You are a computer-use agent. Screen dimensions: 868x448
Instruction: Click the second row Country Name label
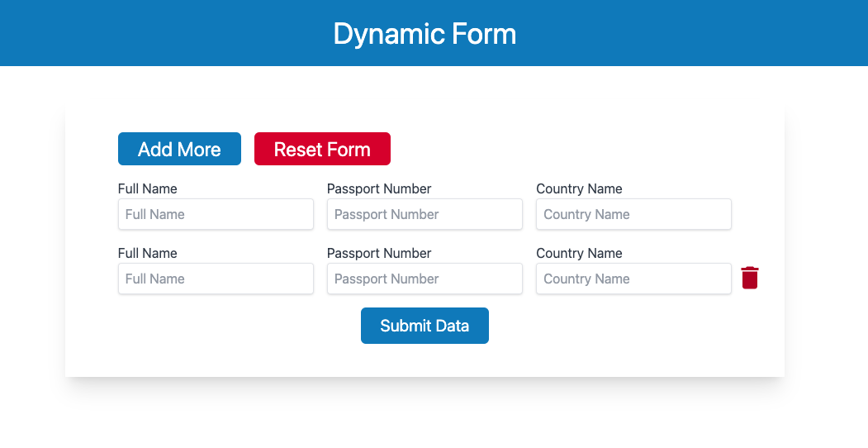pyautogui.click(x=579, y=253)
